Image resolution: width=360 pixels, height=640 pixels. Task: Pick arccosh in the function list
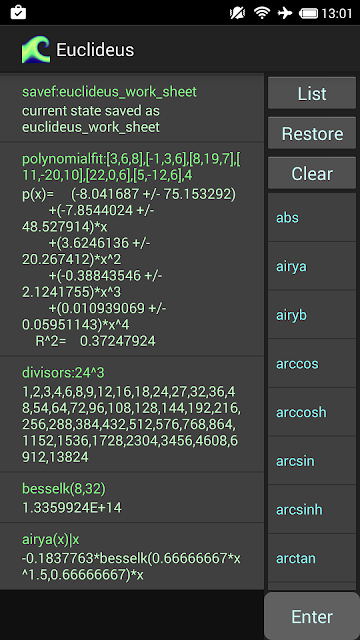[x=312, y=412]
